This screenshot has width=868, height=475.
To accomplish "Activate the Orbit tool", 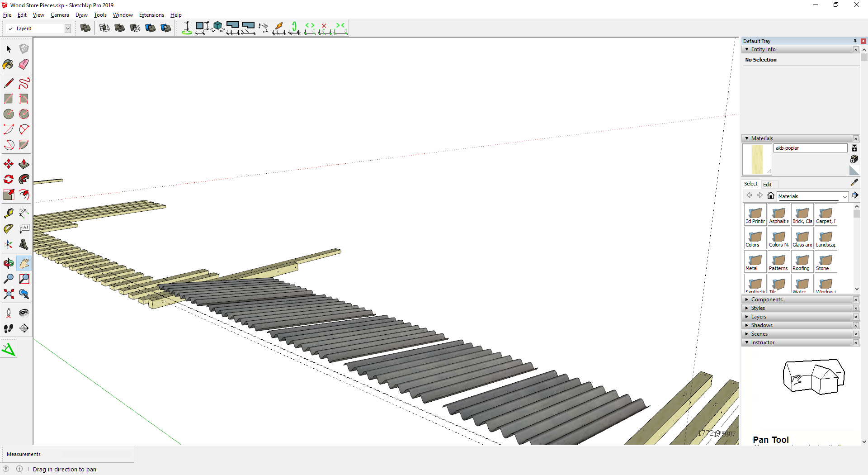I will pyautogui.click(x=9, y=263).
